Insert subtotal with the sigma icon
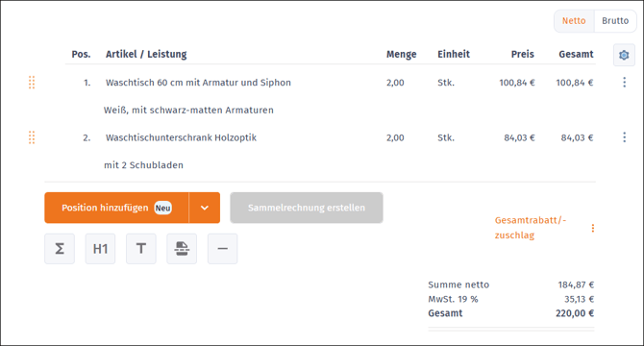The height and width of the screenshot is (346, 644). tap(60, 249)
